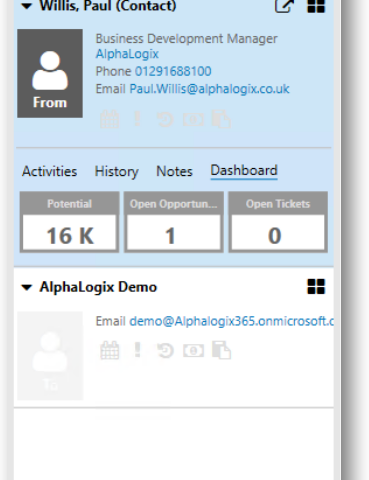369x480 pixels.
Task: Switch to the History tab
Action: tap(117, 172)
